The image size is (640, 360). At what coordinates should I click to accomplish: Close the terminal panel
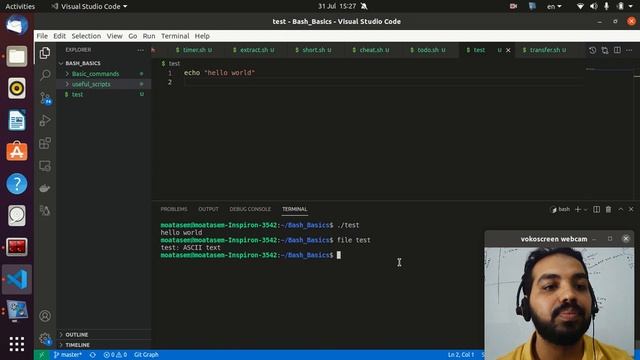tap(631, 209)
